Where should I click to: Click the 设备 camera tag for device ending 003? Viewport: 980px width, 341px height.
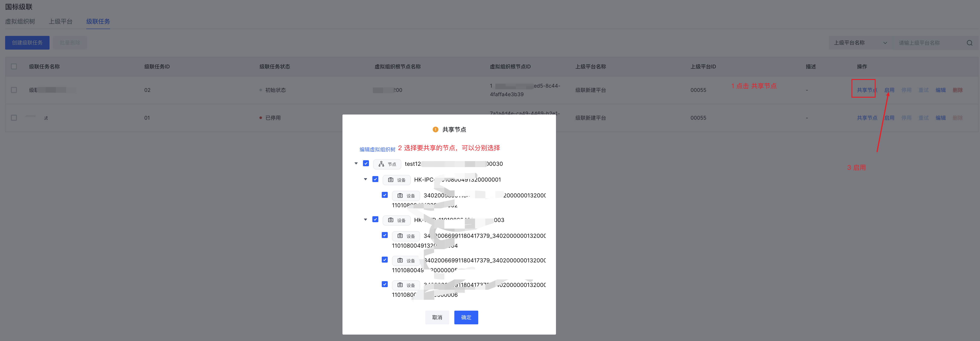[397, 220]
